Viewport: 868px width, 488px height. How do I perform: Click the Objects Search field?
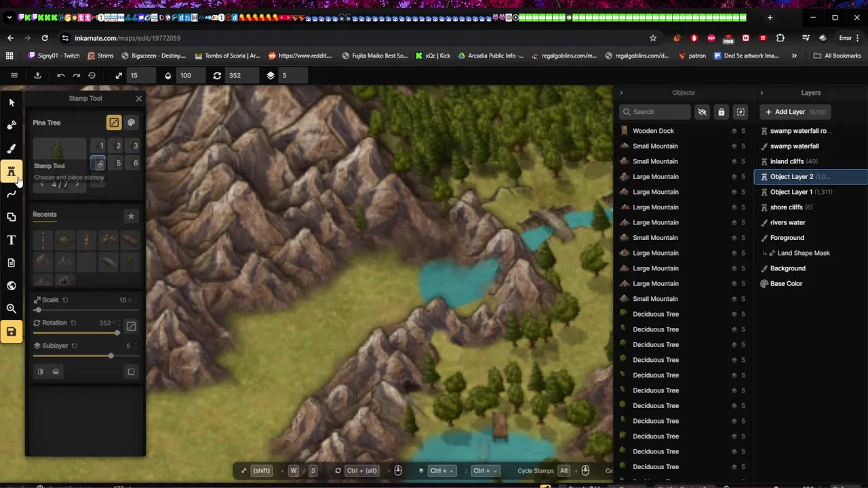(x=655, y=112)
